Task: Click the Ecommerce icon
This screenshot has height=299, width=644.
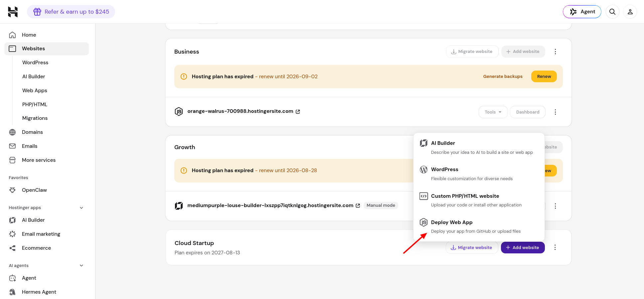Action: (x=12, y=248)
